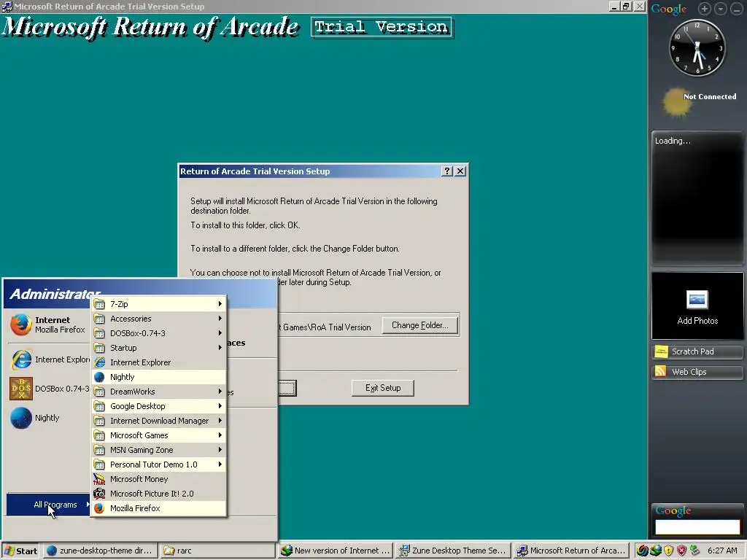Open New version of Internet taskbar item
The width and height of the screenshot is (747, 560).
tap(335, 551)
